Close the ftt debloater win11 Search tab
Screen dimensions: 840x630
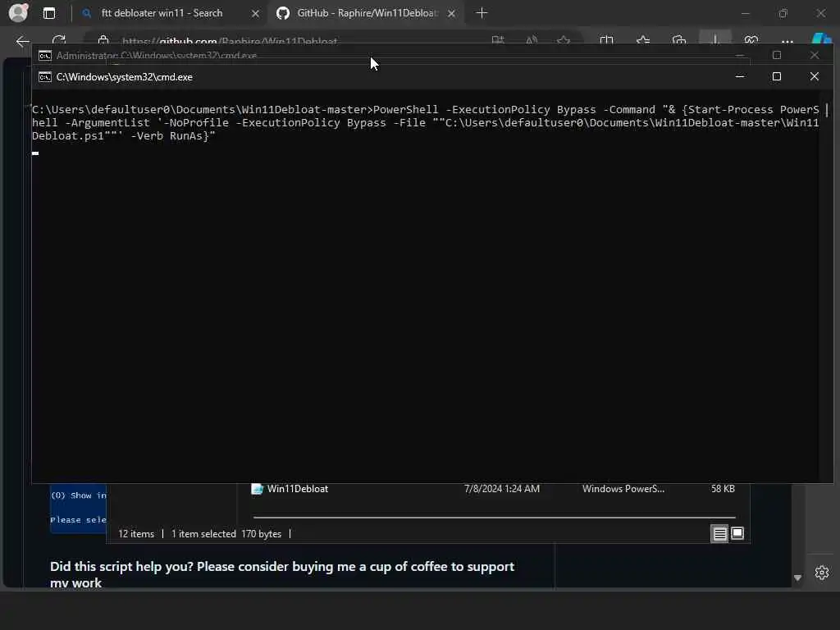click(x=256, y=13)
